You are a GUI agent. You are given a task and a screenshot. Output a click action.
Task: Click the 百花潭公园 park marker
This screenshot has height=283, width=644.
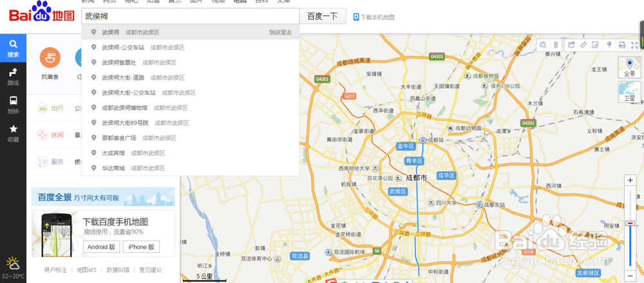click(397, 178)
